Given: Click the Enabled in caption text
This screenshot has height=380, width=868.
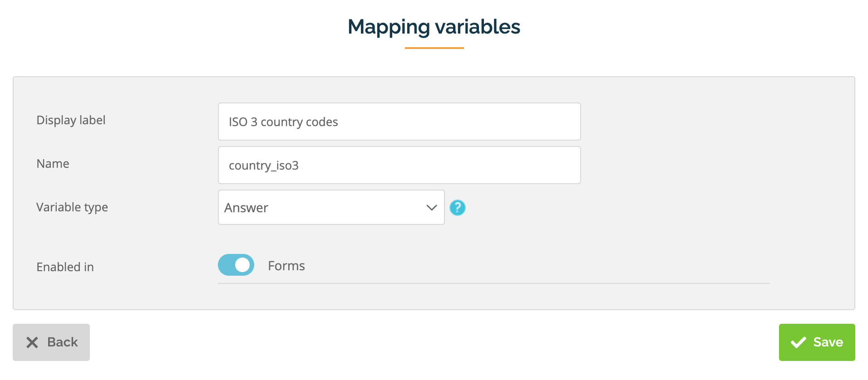Looking at the screenshot, I should pyautogui.click(x=65, y=267).
